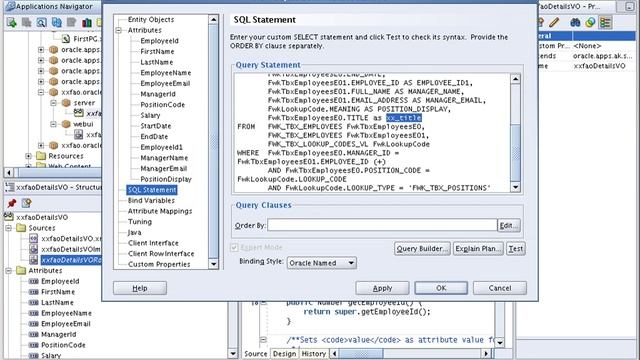Click the editor horizontal scrollbar thumb

click(361, 353)
